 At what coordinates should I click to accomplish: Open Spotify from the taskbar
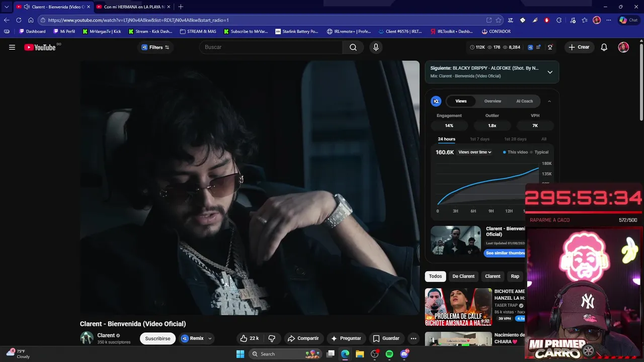coord(389,354)
